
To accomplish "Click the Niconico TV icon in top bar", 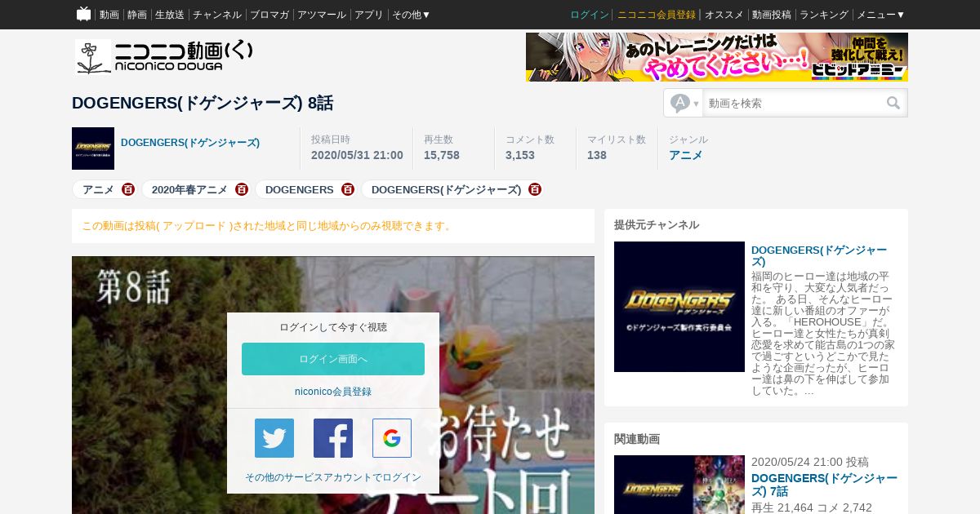I will [x=83, y=14].
